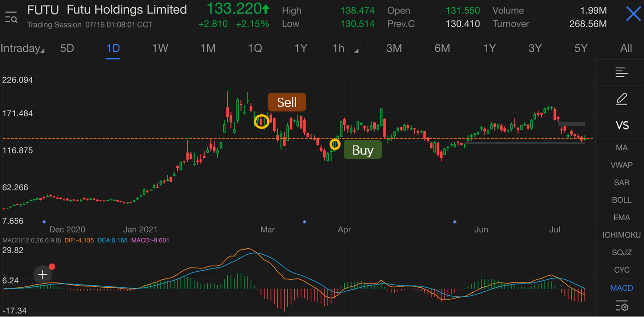Expand the Intraday dropdown
The width and height of the screenshot is (644, 317).
22,48
